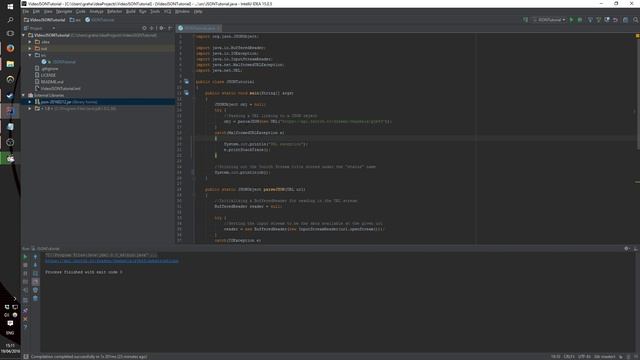Click JSONTutorial class in navigation breadcrumb

click(x=100, y=20)
